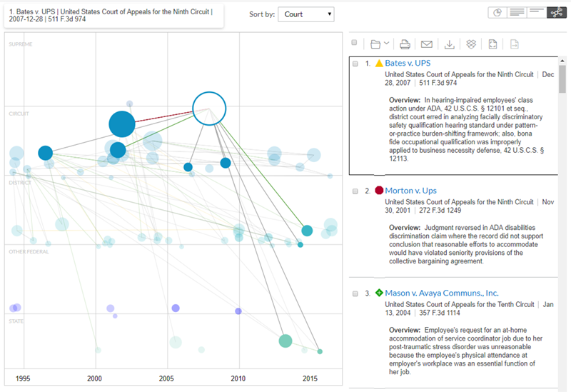Screen dimensions: 571x392
Task: Tick the Mason v. Avaya checkbox
Action: tap(355, 293)
